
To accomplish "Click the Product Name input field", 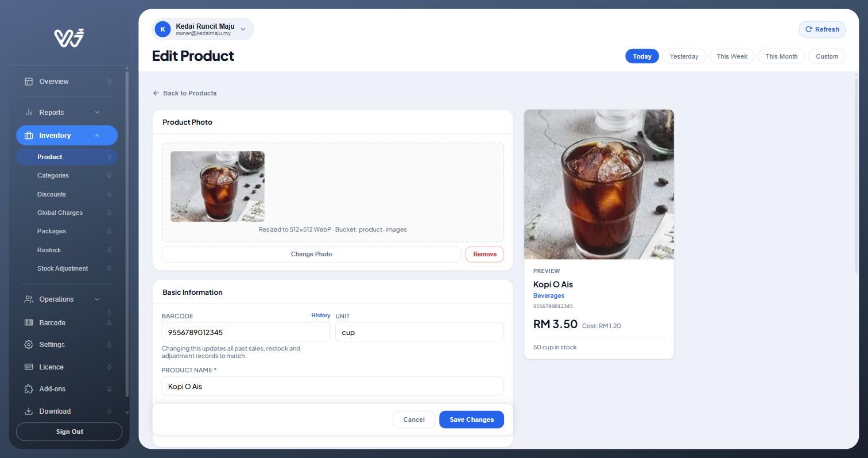I will coord(333,386).
